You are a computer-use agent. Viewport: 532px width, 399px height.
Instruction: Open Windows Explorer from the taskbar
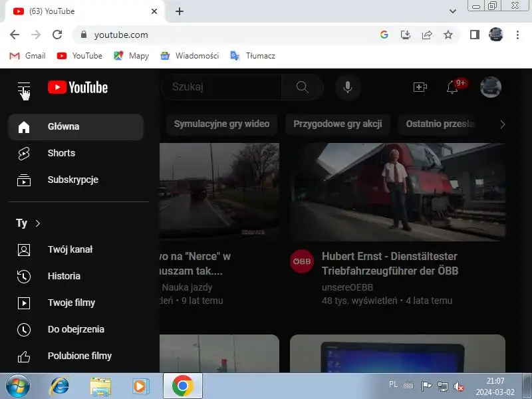(100, 386)
